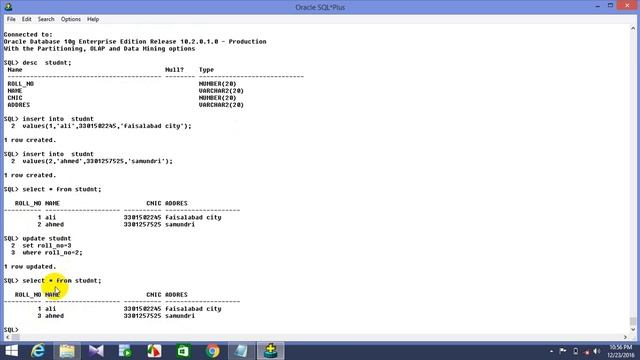Click the battery tray icon
Screen dimensions: 640x360
(576, 351)
